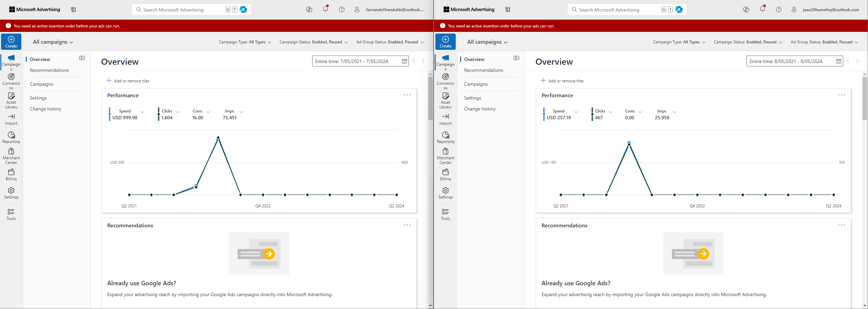Select Change history in left window
Image resolution: width=868 pixels, height=309 pixels.
[x=45, y=109]
